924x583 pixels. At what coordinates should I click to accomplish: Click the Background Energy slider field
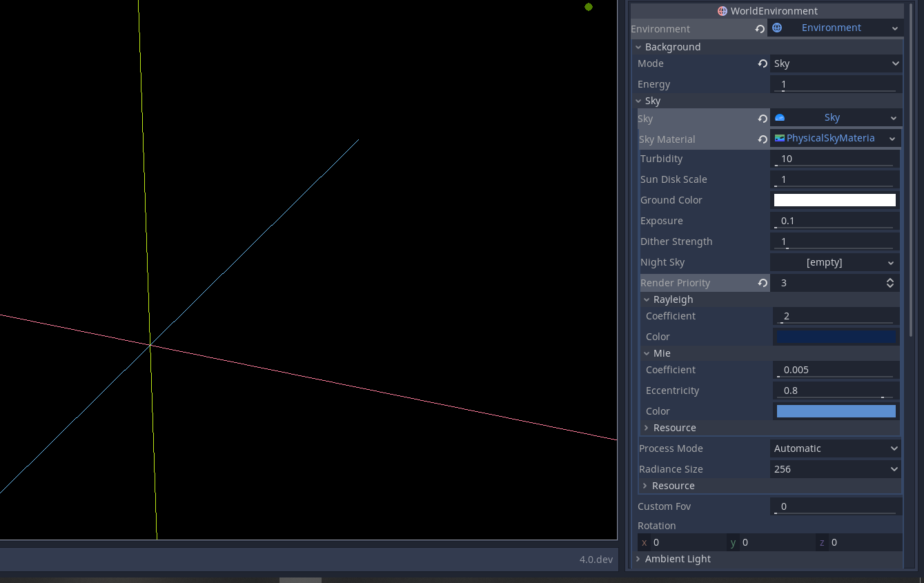point(836,84)
